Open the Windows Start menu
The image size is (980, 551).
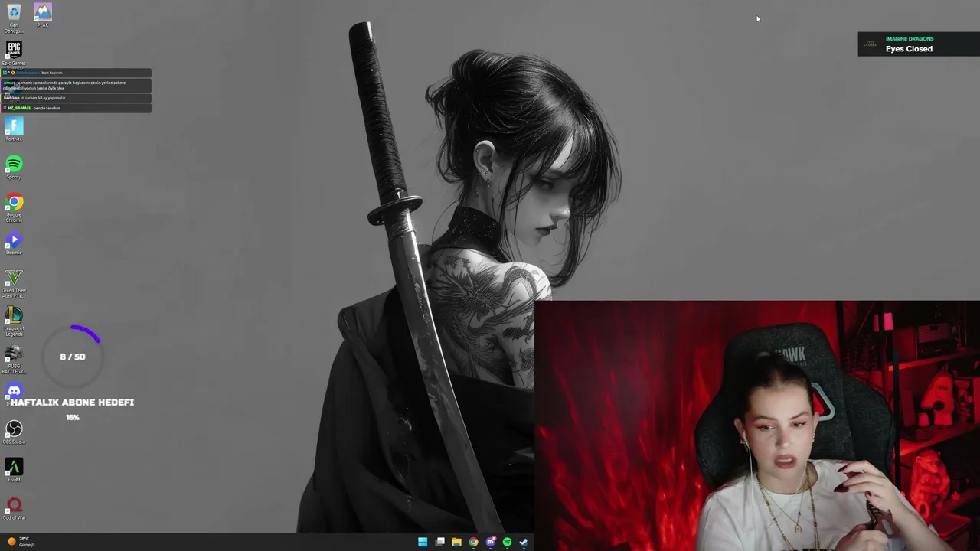(423, 542)
